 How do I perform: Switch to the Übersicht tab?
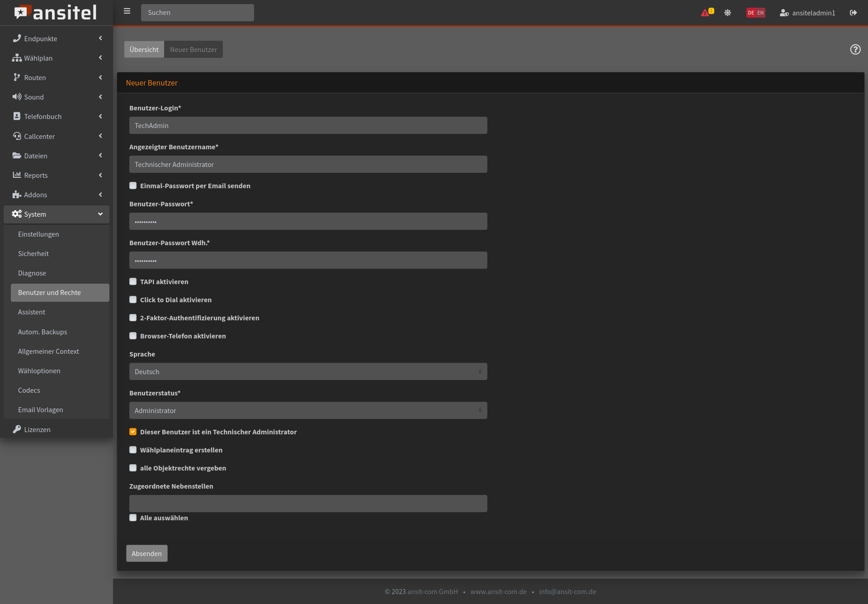point(144,49)
